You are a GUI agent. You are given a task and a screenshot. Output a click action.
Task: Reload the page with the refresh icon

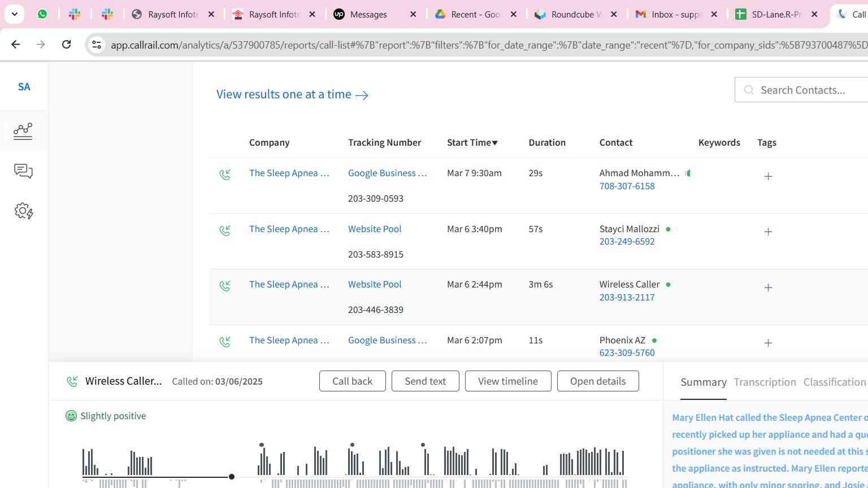pos(66,44)
